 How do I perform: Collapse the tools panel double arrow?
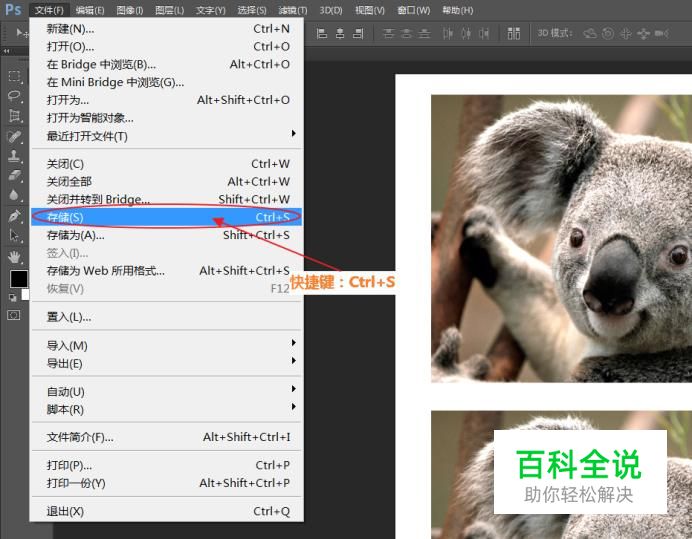[6, 51]
